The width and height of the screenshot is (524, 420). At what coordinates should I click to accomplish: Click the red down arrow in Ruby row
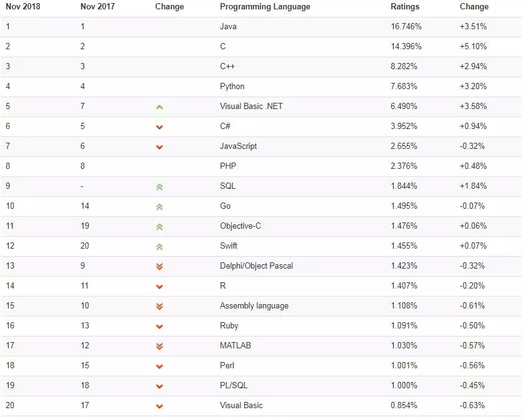coord(160,327)
